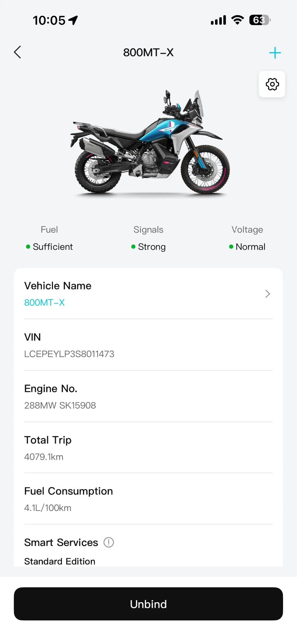Tap the Total Trip row
Image resolution: width=297 pixels, height=644 pixels.
pyautogui.click(x=148, y=448)
